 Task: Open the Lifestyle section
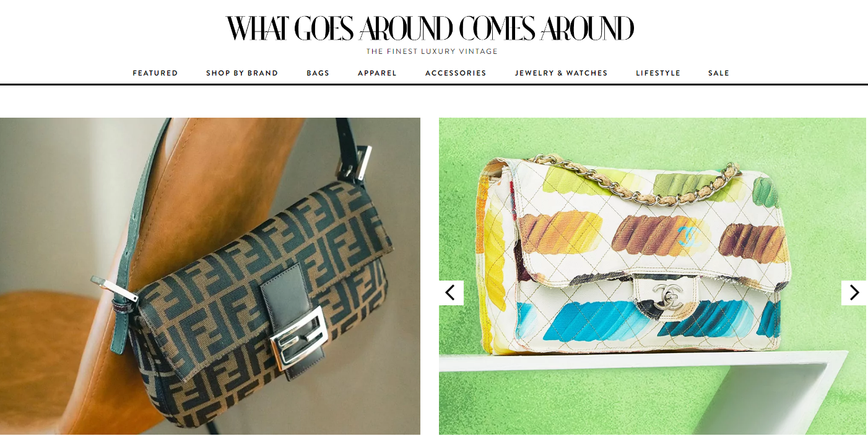click(658, 73)
